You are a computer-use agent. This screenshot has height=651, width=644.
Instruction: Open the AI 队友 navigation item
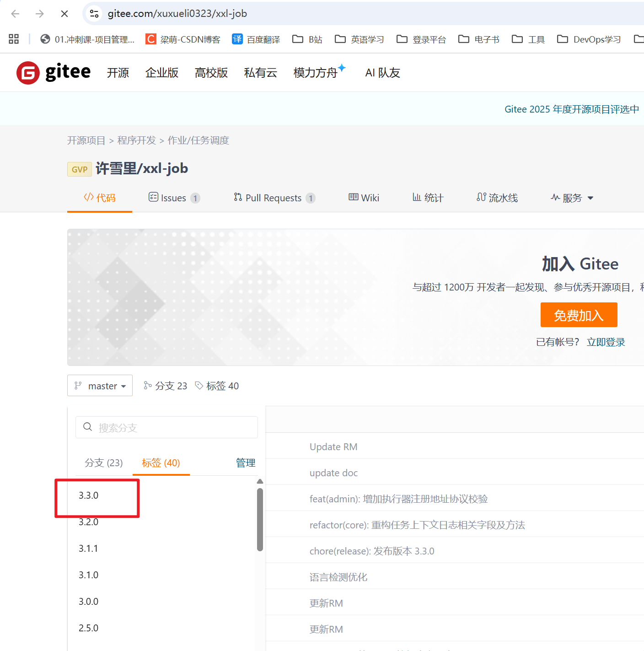pos(383,73)
